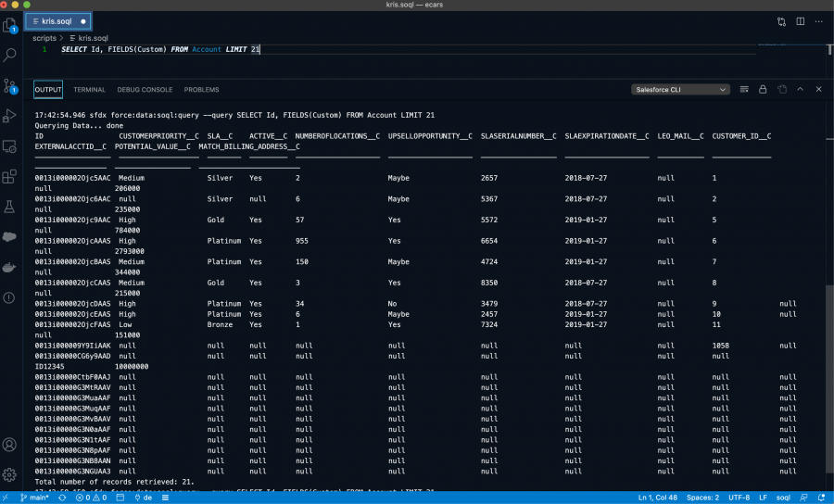Screen dimensions: 834x504
Task: Clear the output panel contents
Action: click(x=744, y=89)
